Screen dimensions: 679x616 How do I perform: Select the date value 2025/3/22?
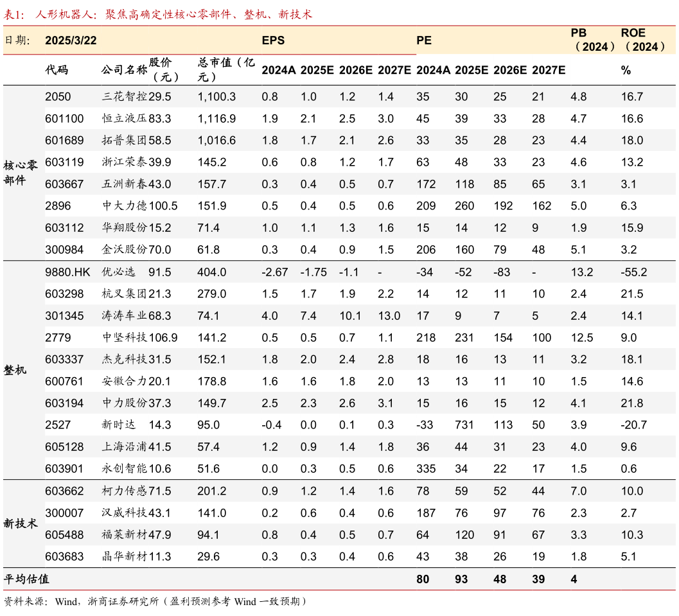pos(71,40)
